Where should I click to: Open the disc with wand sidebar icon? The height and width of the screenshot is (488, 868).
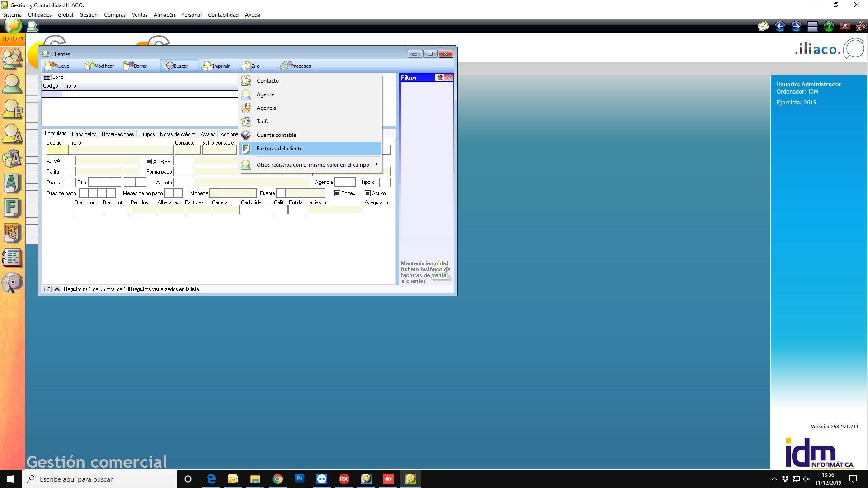click(12, 283)
